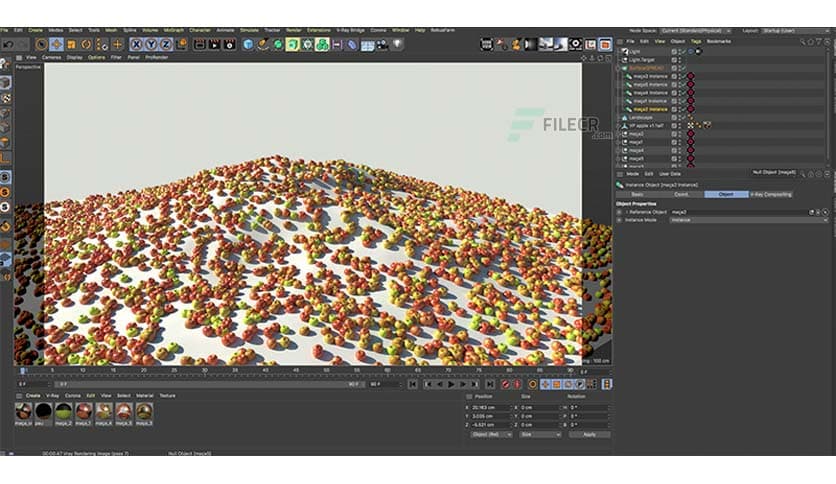
Task: Collapse the Surface Spread object
Action: coord(618,68)
